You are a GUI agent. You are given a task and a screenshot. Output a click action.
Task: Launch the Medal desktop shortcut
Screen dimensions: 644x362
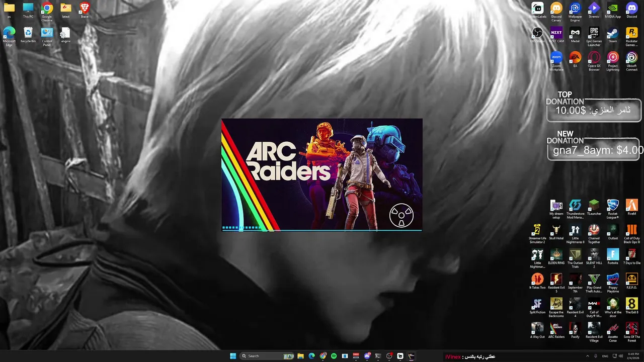pos(575,35)
